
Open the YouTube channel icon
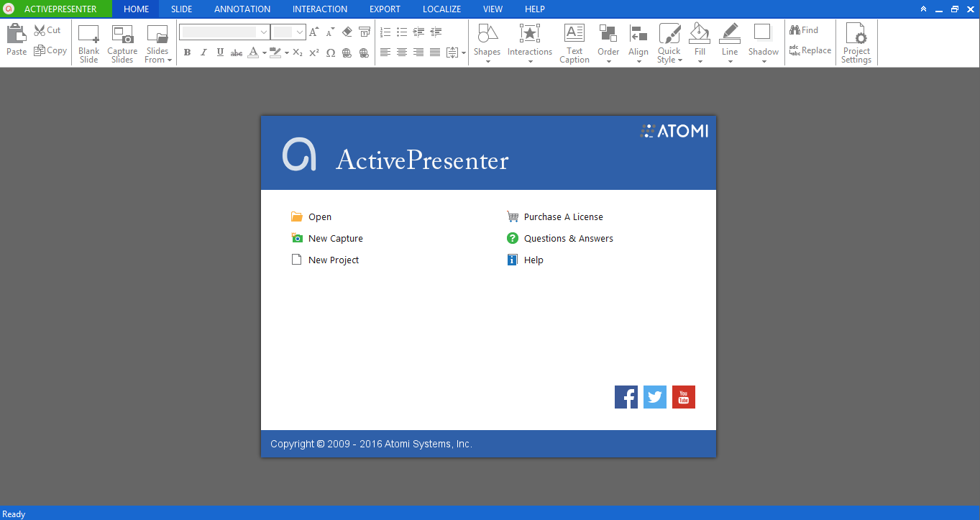(x=684, y=397)
